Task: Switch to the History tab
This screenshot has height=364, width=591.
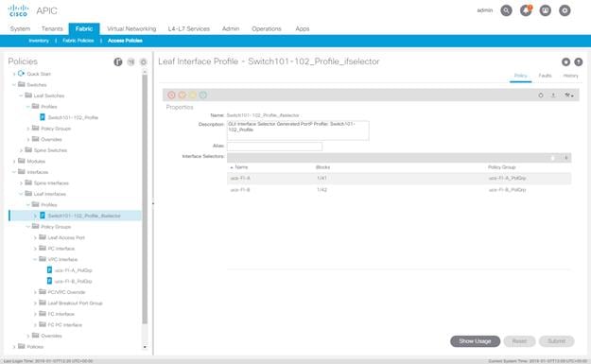Action: tap(570, 76)
